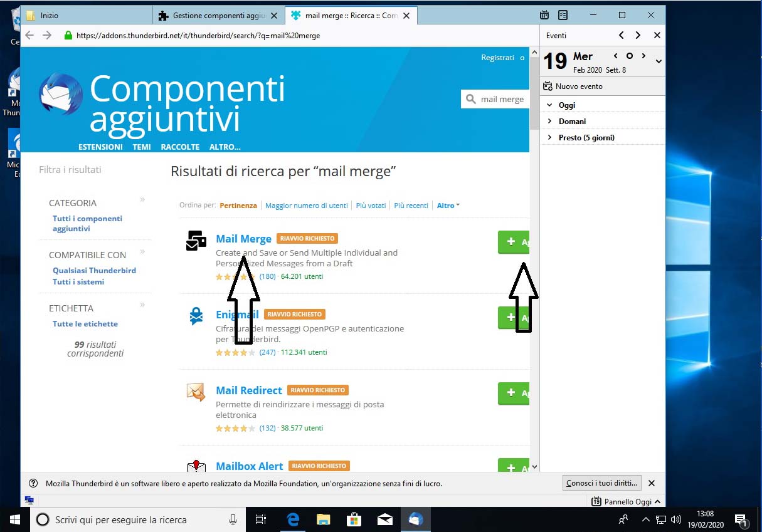Screen dimensions: 762x532
Task: Expand the COMPATIBILE CON filter chevron
Action: pos(142,252)
